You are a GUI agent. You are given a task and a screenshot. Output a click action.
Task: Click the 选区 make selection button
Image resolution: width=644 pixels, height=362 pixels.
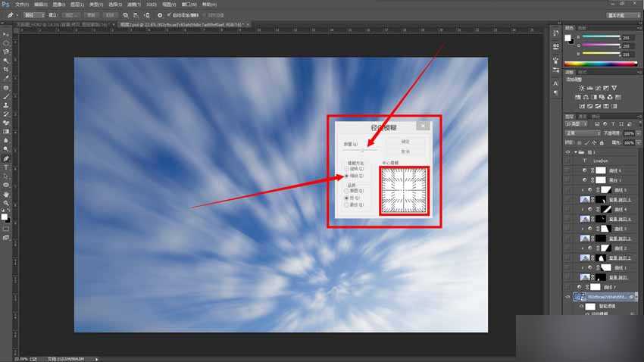pyautogui.click(x=70, y=15)
